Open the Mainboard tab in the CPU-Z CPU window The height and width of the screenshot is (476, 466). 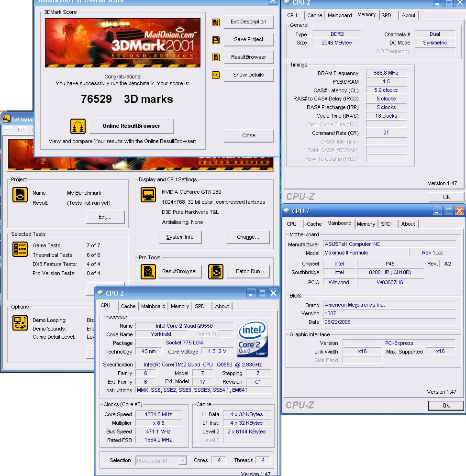[x=153, y=306]
